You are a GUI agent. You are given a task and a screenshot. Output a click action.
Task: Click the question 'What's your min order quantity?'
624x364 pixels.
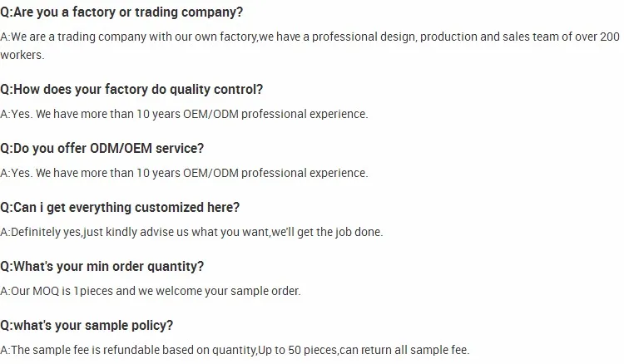[x=102, y=266]
